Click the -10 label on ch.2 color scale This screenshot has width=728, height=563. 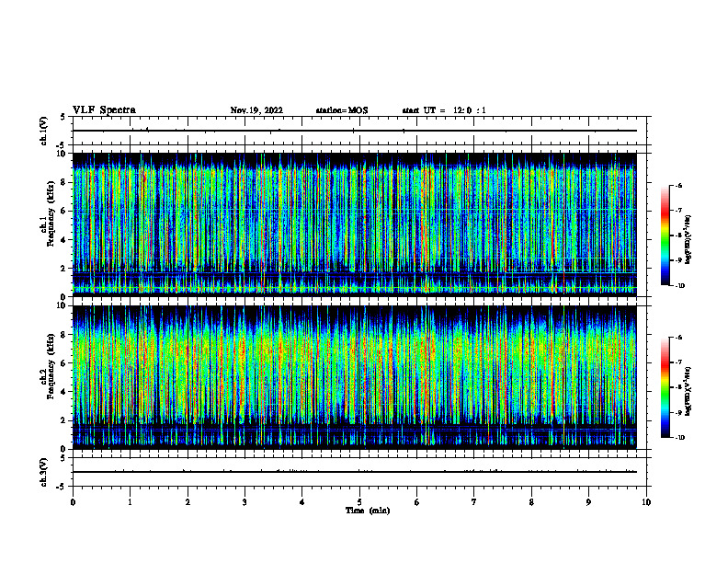point(680,438)
